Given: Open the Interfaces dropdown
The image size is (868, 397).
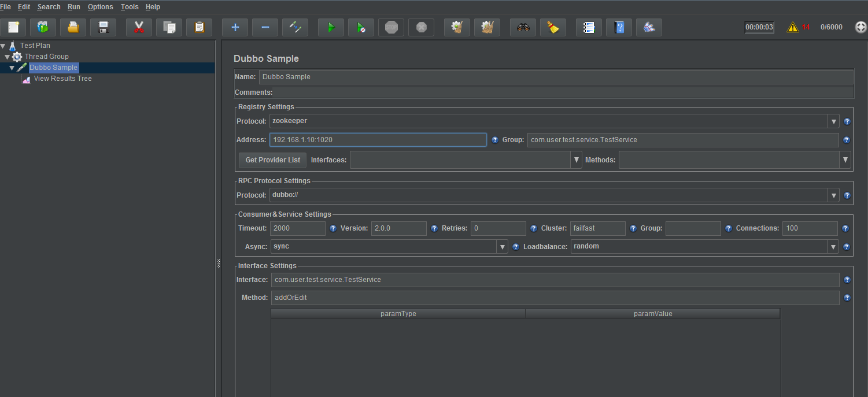Looking at the screenshot, I should pos(576,160).
